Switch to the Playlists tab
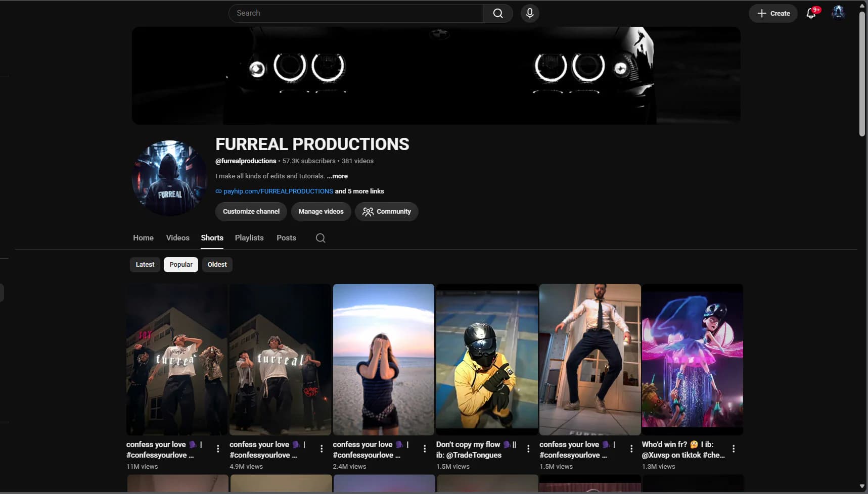Image resolution: width=868 pixels, height=494 pixels. pyautogui.click(x=249, y=238)
